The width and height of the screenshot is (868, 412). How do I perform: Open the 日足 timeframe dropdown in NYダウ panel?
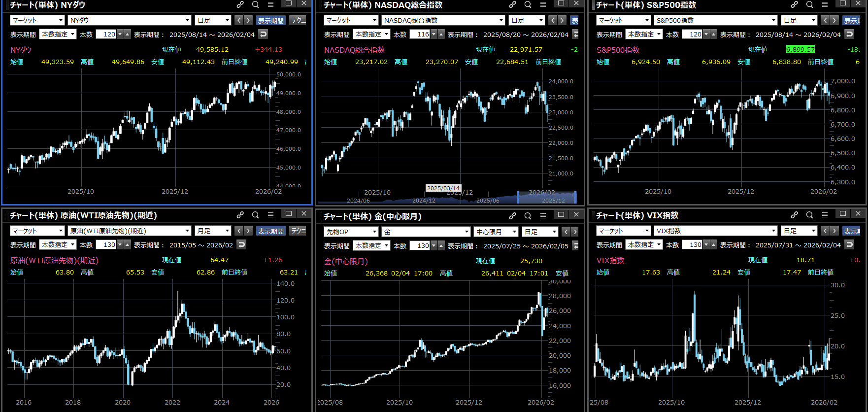[213, 20]
